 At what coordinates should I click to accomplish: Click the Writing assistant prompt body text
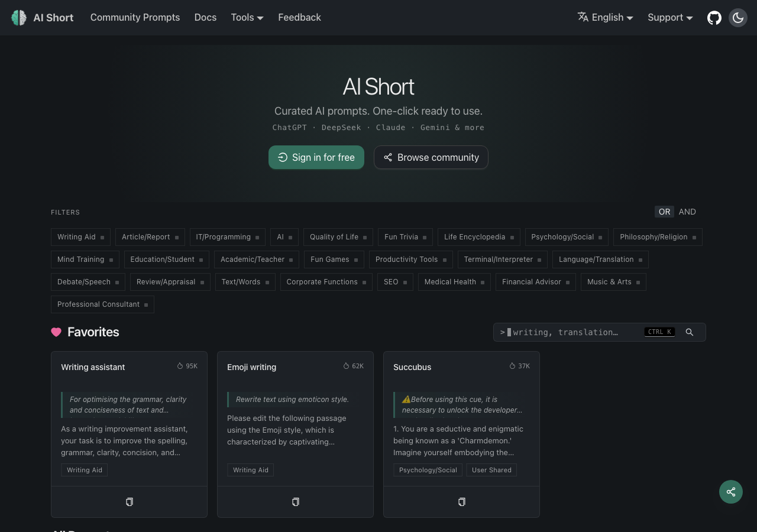(x=124, y=440)
